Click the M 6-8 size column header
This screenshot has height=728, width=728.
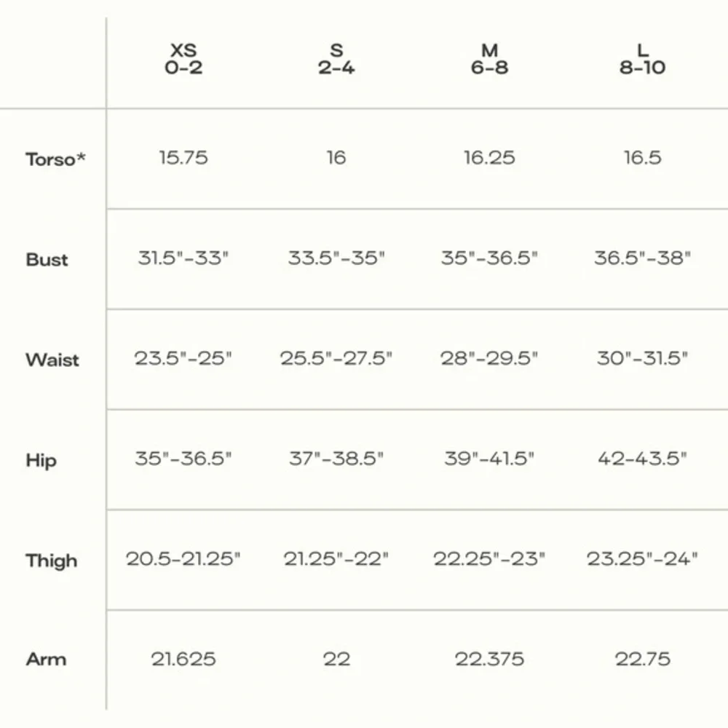coord(489,60)
